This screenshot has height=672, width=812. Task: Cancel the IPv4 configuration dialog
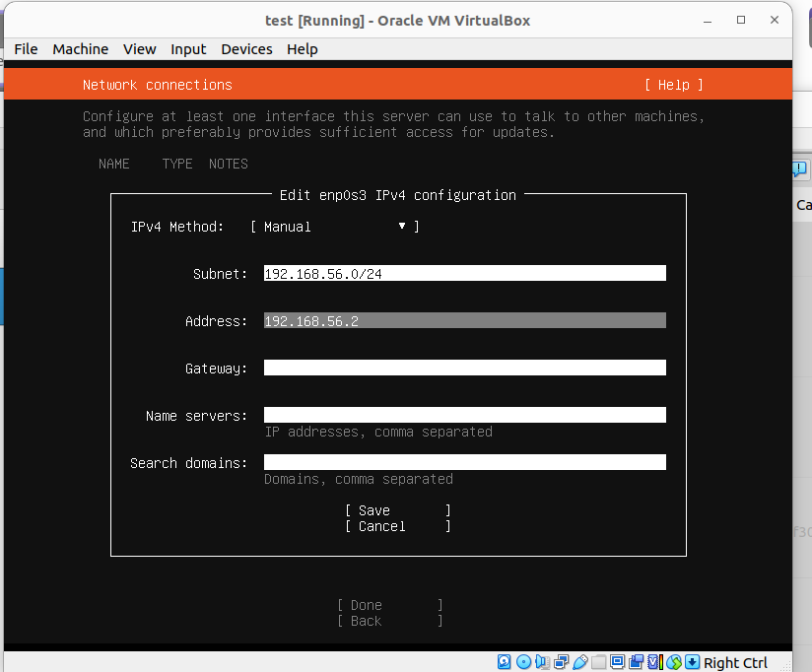point(398,526)
